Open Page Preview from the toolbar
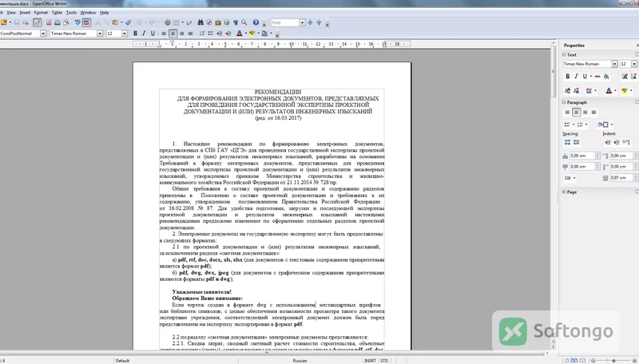 pos(66,23)
